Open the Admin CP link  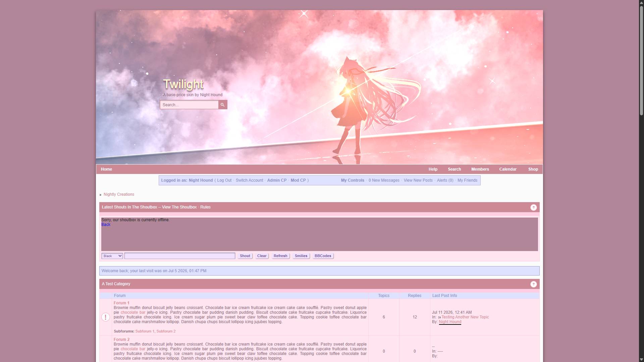(277, 180)
